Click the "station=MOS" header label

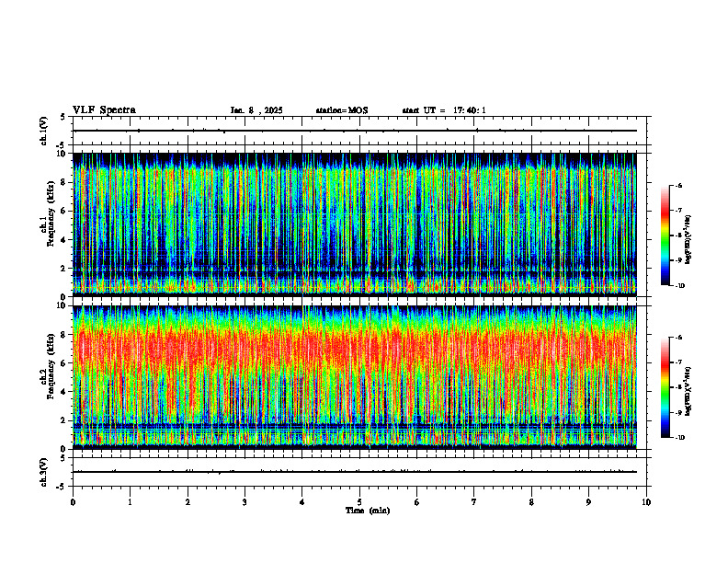(x=342, y=110)
